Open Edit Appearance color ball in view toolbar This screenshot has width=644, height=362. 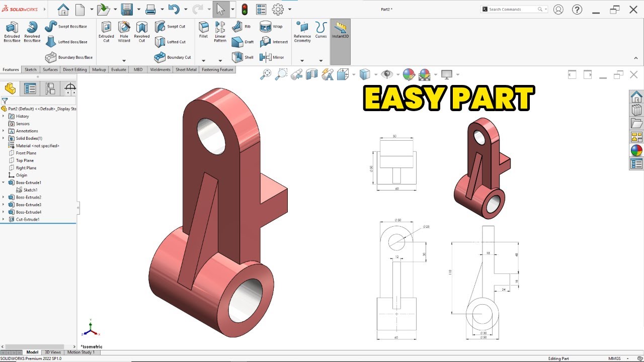pos(409,74)
